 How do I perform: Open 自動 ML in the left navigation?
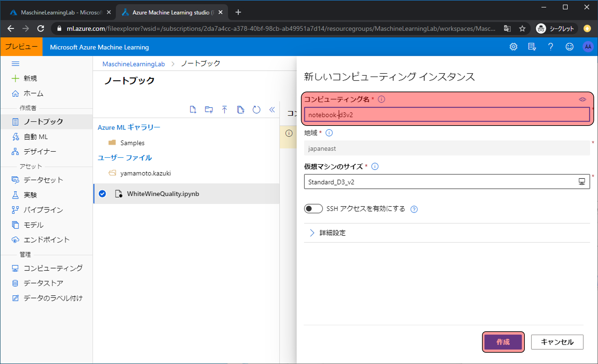click(x=36, y=137)
